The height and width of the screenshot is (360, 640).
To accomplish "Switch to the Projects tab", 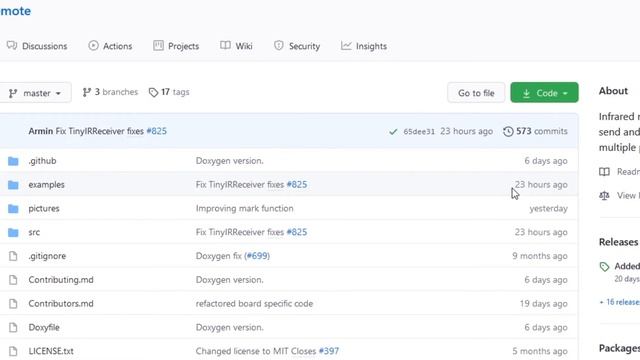I will tap(176, 46).
